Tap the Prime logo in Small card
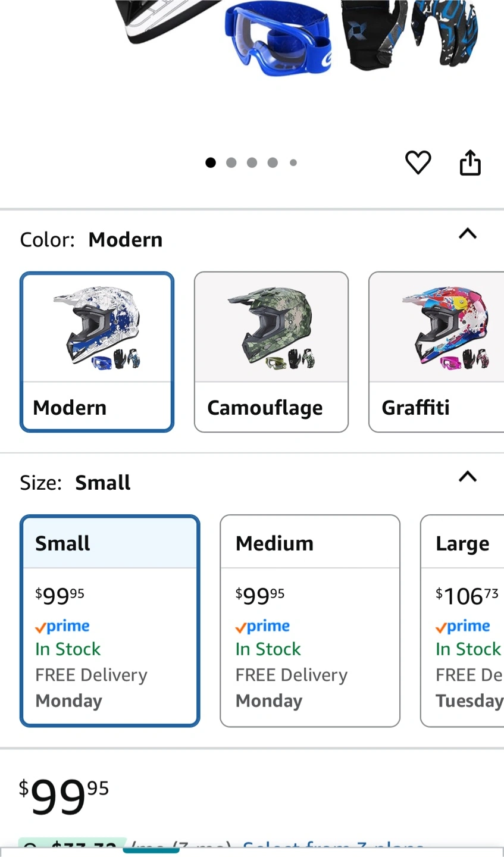504x857 pixels. pyautogui.click(x=62, y=626)
